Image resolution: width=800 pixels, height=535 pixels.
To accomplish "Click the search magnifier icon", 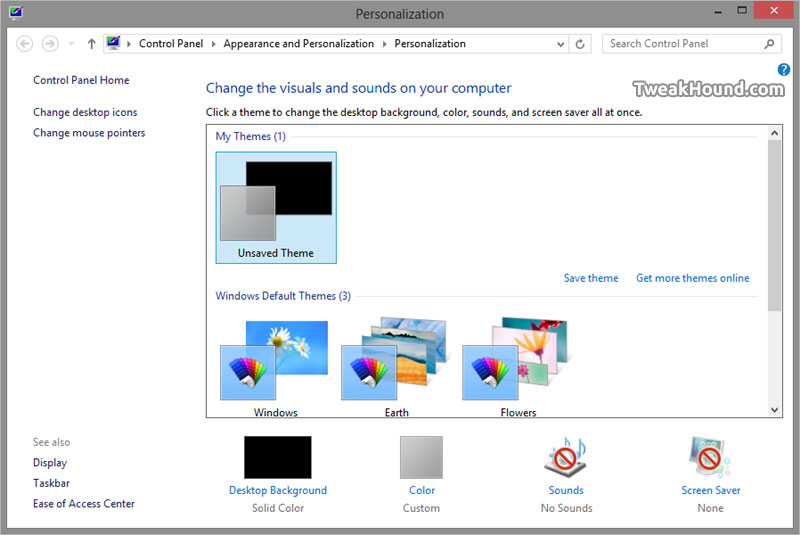I will tap(769, 44).
